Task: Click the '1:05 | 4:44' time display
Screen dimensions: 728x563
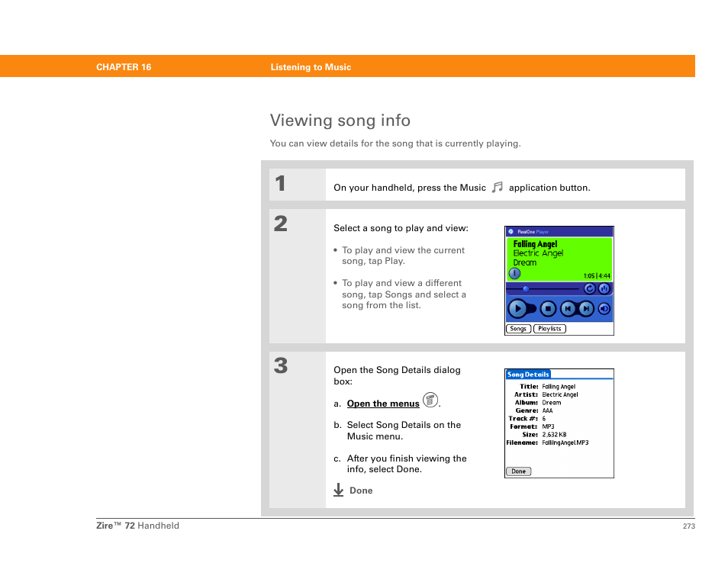Action: (x=597, y=275)
